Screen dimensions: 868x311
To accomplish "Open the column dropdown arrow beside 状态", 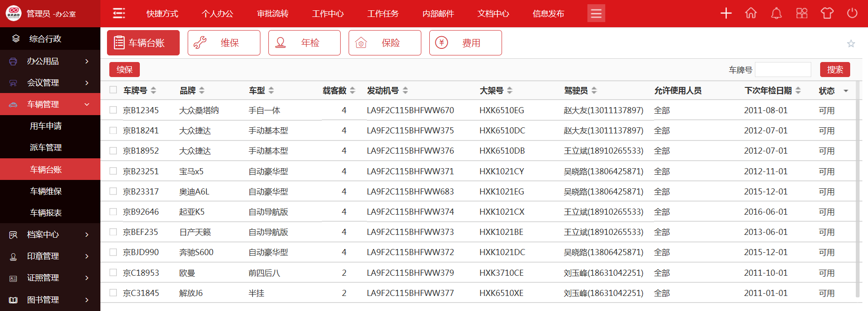I will click(846, 91).
